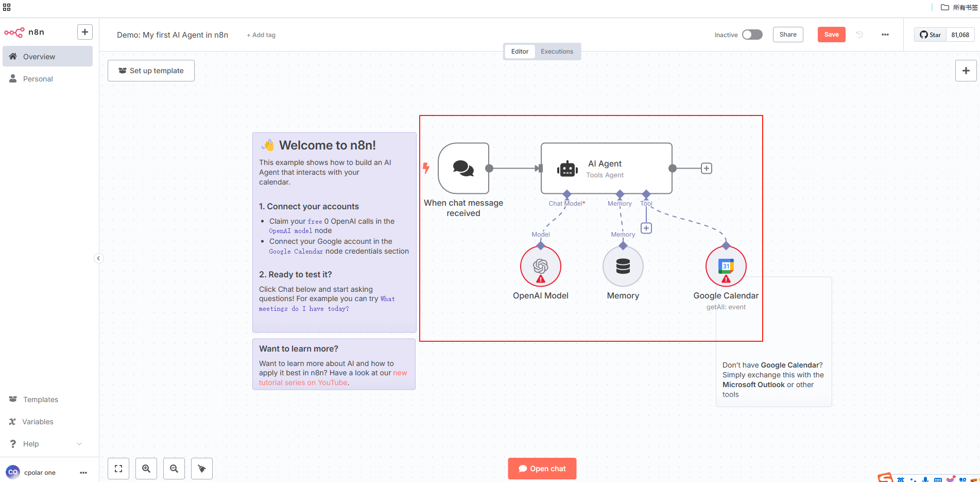Image resolution: width=980 pixels, height=482 pixels.
Task: Open new tutorial series on YouTube link
Action: pos(333,378)
